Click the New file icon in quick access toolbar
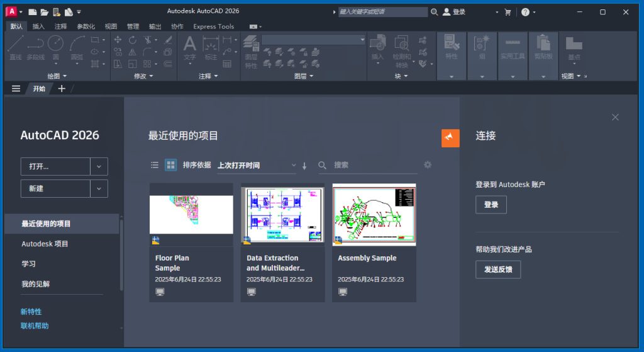This screenshot has height=352, width=644. [33, 12]
